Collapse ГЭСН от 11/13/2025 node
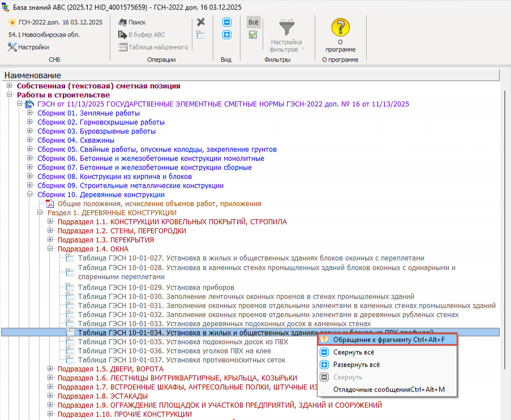The width and height of the screenshot is (511, 420). [20, 104]
